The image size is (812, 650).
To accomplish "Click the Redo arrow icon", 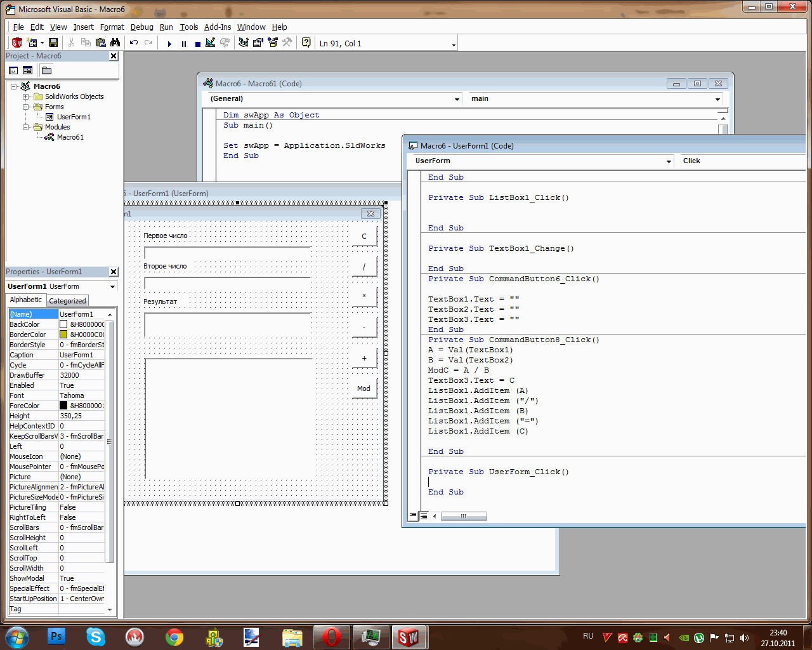I will (148, 43).
